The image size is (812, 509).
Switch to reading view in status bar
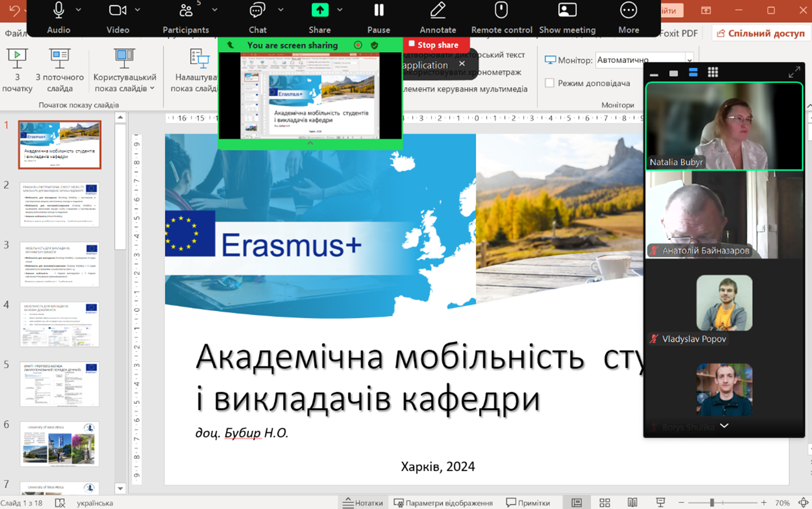coord(632,503)
